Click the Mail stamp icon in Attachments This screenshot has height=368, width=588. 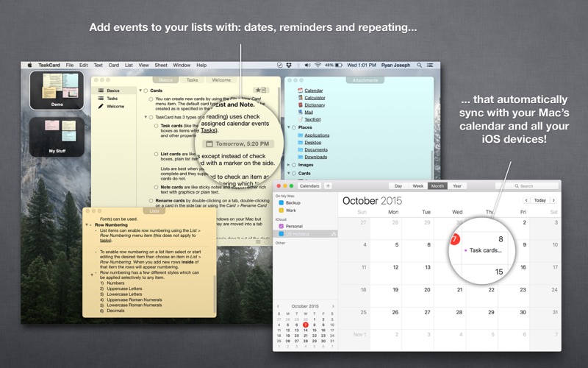[301, 112]
